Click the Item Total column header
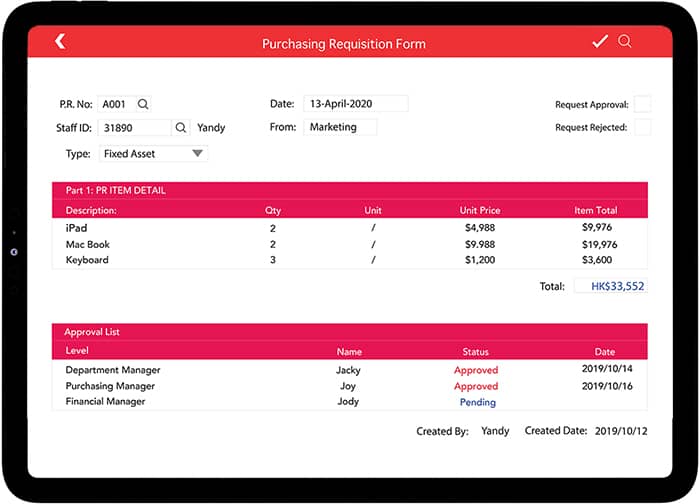Image resolution: width=700 pixels, height=504 pixels. pyautogui.click(x=596, y=210)
